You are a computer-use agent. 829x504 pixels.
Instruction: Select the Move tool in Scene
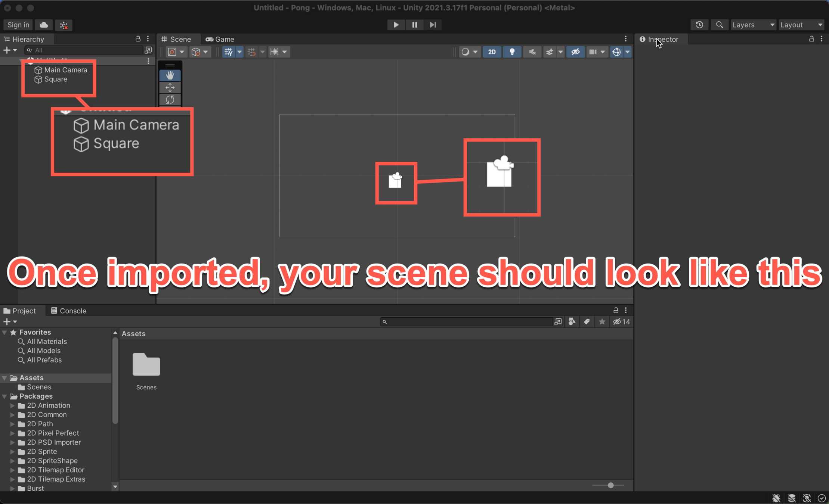tap(170, 88)
